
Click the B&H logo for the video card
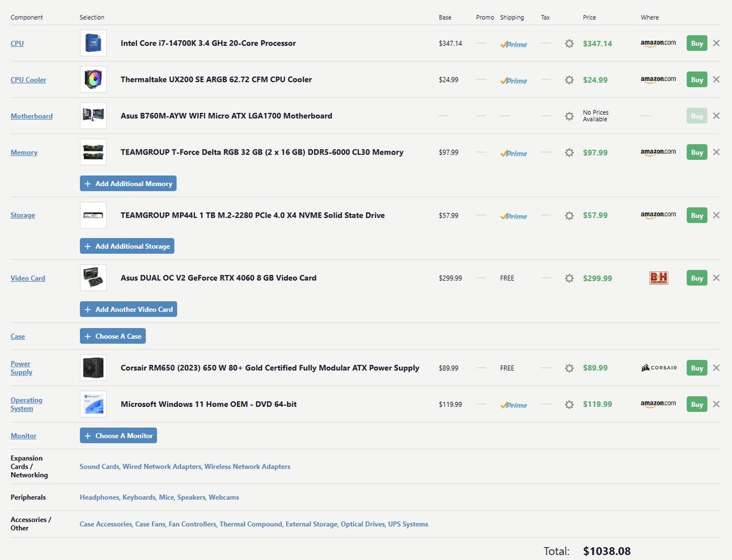pos(659,278)
